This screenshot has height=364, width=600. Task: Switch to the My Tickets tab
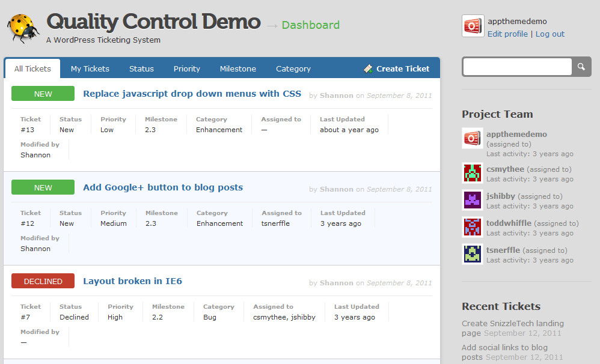point(90,69)
